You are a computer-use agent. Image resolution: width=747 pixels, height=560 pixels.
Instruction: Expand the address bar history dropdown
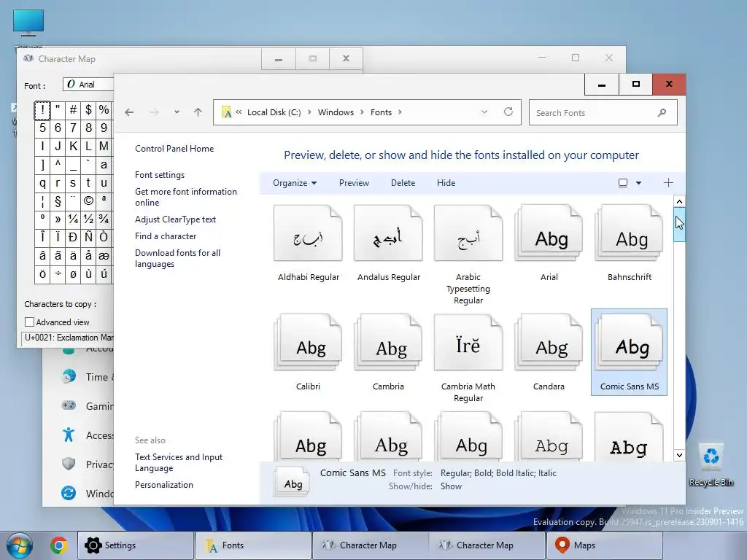pos(484,112)
